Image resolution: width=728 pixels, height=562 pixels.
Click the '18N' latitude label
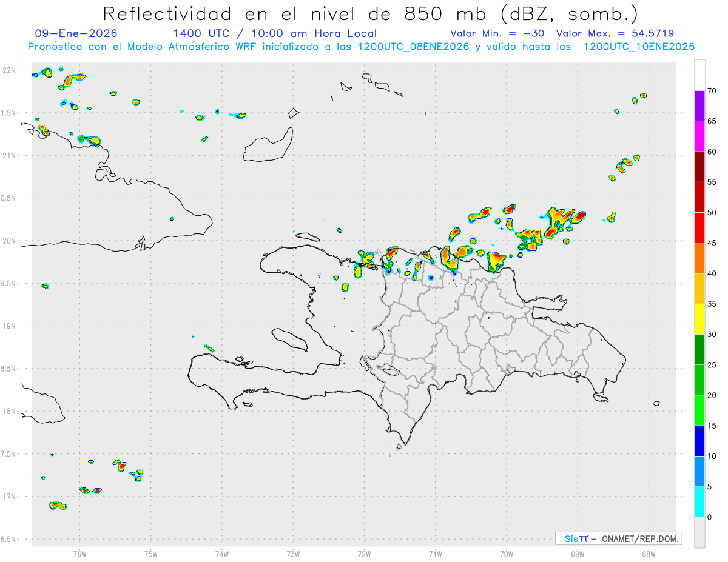(x=9, y=411)
